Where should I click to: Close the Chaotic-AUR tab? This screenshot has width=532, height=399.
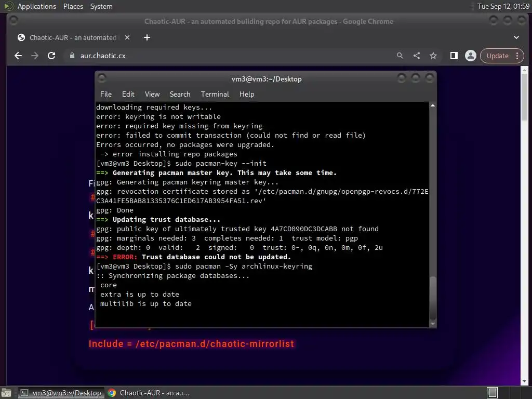(x=127, y=37)
